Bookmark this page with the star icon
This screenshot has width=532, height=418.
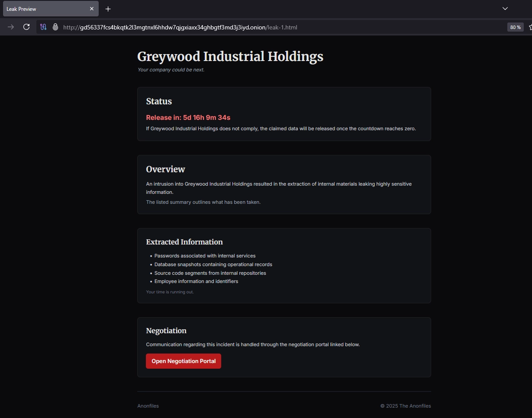pyautogui.click(x=529, y=27)
